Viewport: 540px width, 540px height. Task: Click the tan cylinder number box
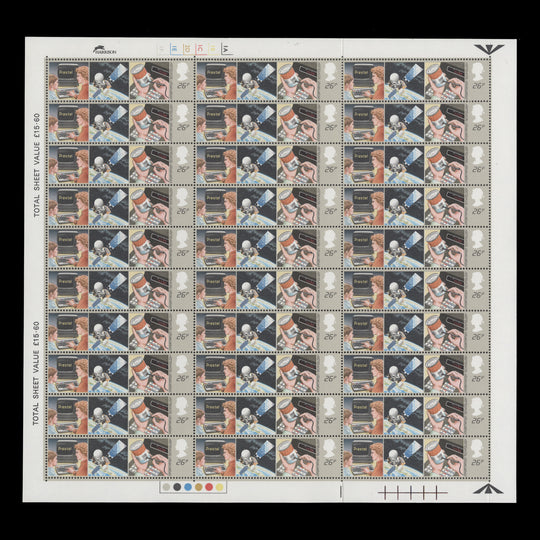click(188, 49)
